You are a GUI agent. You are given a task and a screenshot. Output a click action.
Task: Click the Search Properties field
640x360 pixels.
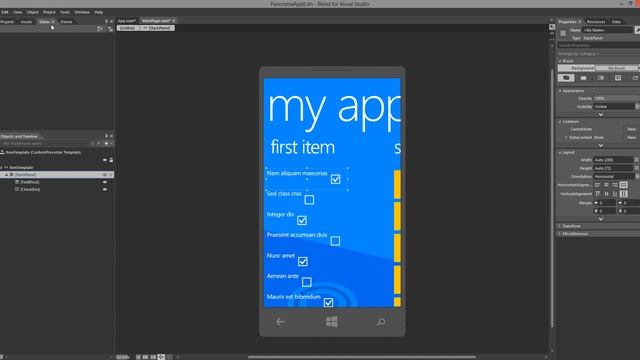click(598, 45)
